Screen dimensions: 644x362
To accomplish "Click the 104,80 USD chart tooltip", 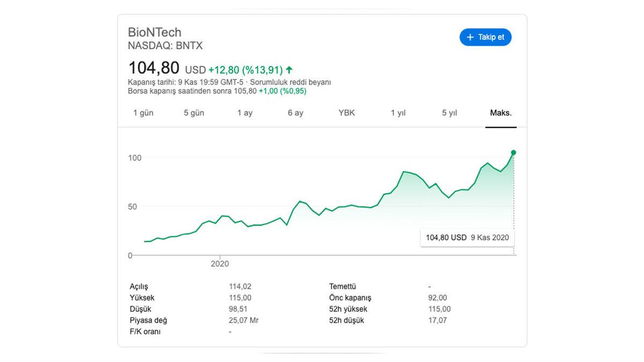I will [x=467, y=237].
